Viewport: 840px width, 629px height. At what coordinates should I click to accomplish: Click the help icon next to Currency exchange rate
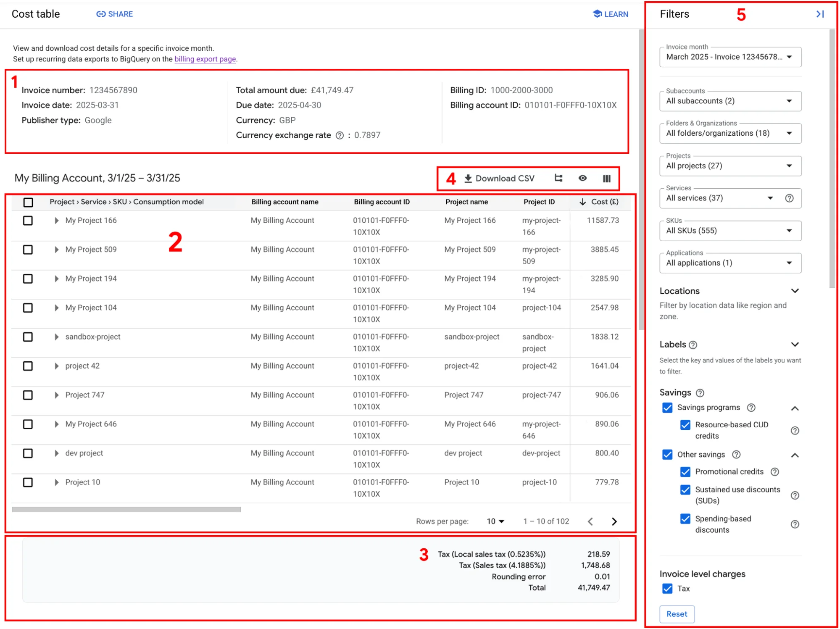pos(340,135)
